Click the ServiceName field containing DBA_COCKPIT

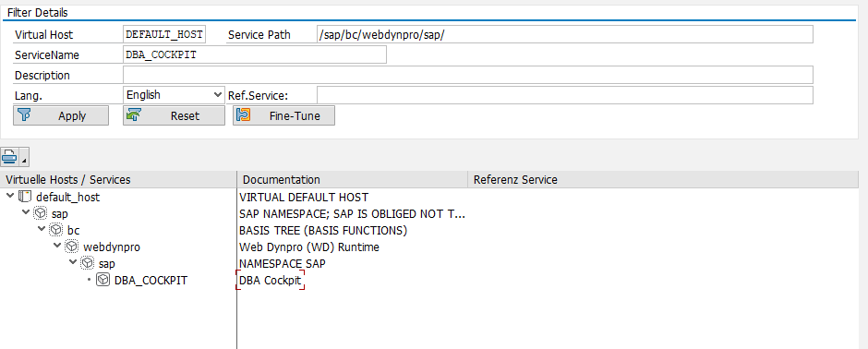tap(255, 54)
